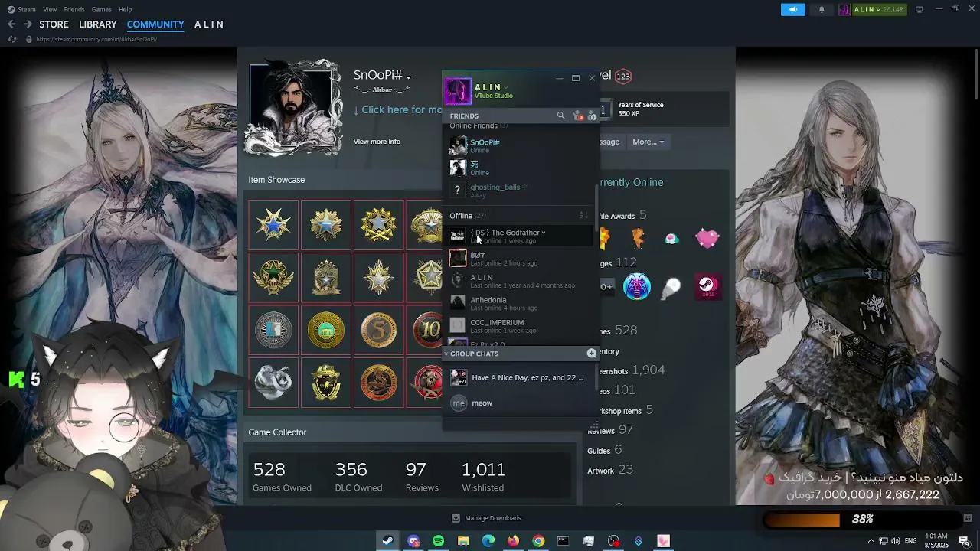
Task: Reload the Steam community page
Action: 12,39
